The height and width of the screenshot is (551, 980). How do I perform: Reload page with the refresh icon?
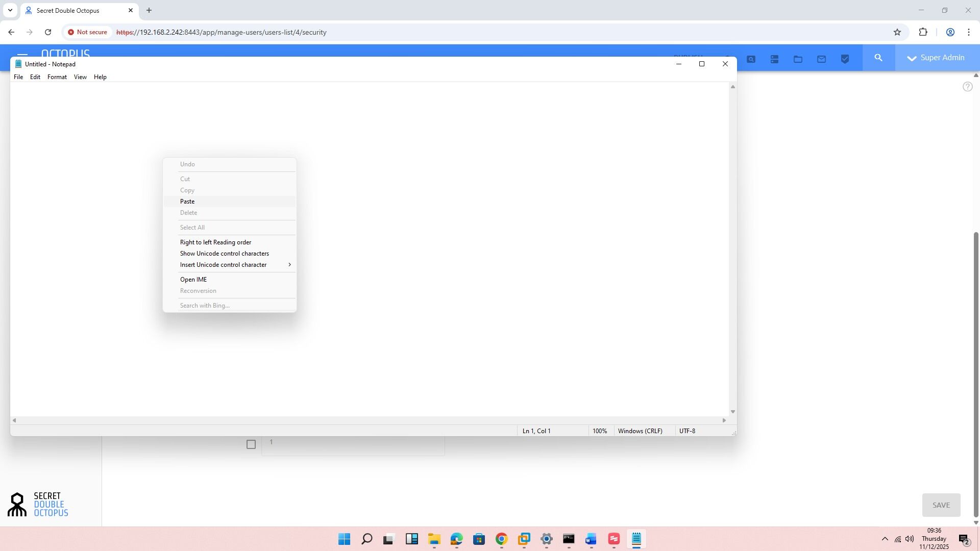[x=48, y=32]
